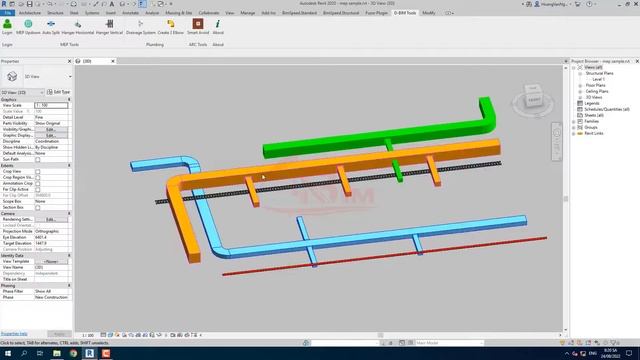Expand 3D Views in Project Browser
The height and width of the screenshot is (360, 640).
point(580,98)
